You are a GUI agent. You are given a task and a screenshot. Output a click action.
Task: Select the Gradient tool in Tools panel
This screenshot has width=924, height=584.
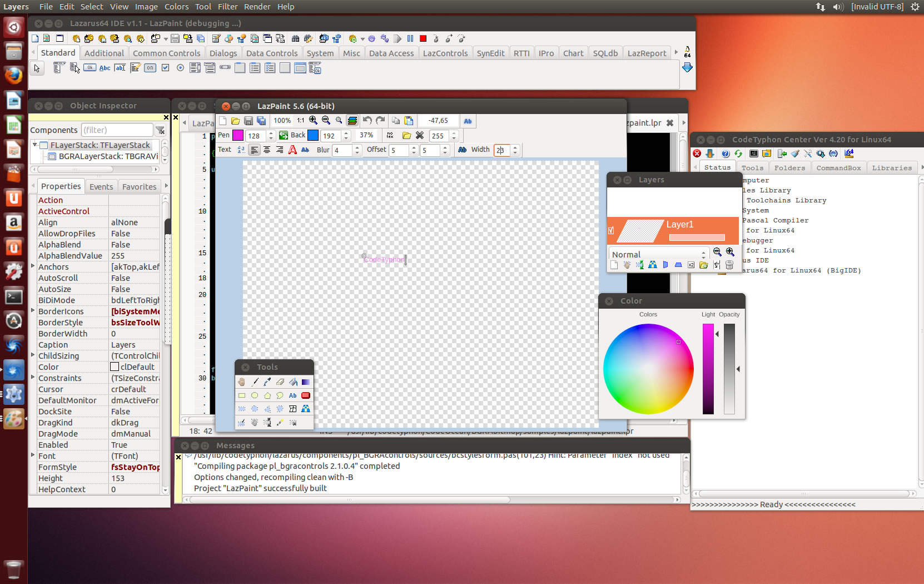pos(306,382)
